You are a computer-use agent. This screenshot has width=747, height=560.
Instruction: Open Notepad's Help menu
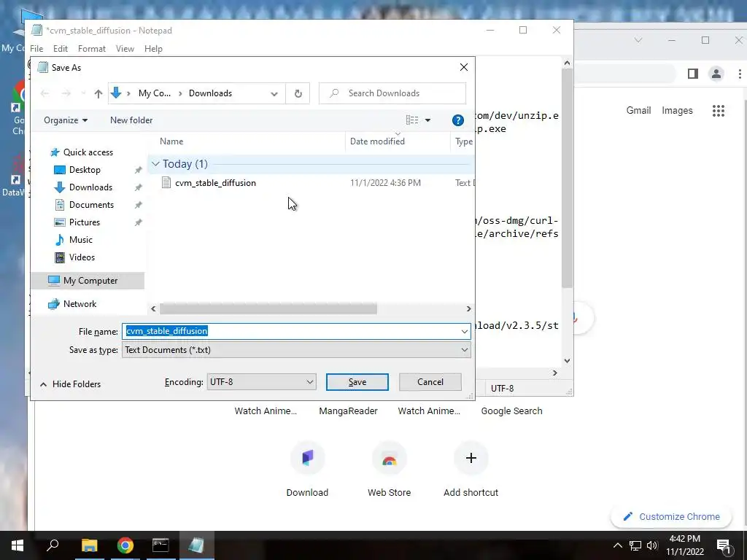tap(153, 49)
